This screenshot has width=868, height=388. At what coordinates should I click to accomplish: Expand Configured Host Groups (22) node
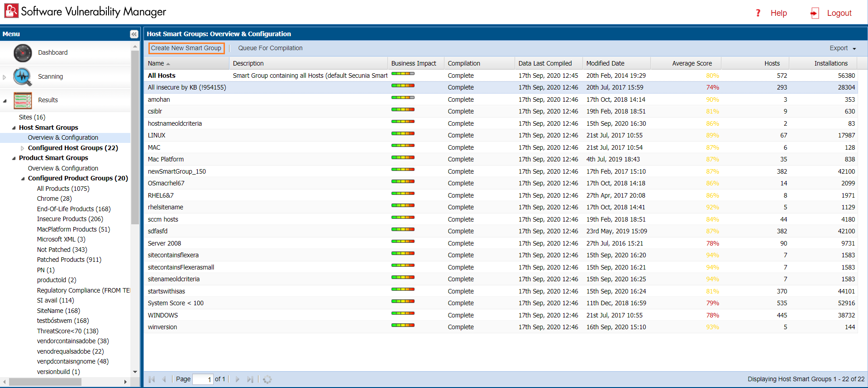click(x=23, y=148)
